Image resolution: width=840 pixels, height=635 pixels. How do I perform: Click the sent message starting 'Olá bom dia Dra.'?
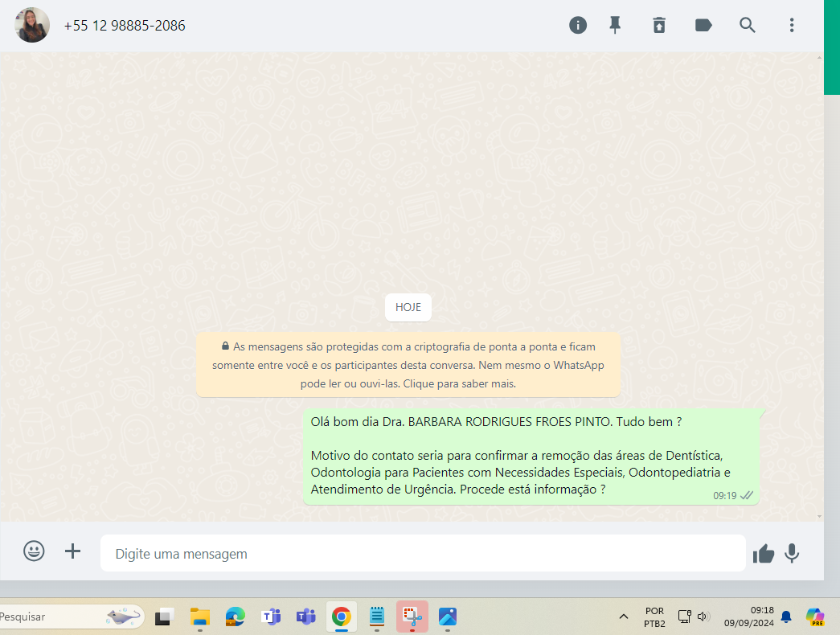point(531,457)
